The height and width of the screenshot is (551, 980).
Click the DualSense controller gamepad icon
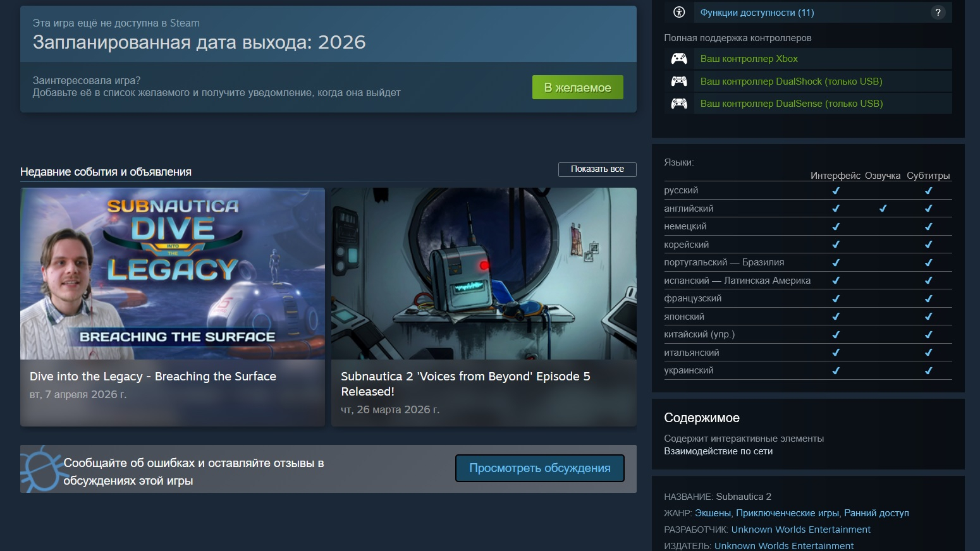pos(679,104)
